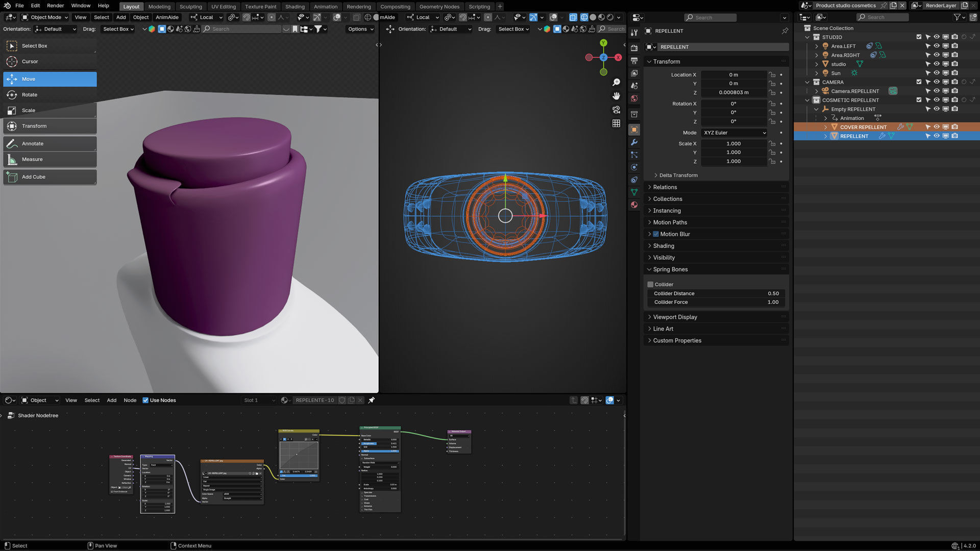Open the Object Data properties tab
Image resolution: width=980 pixels, height=551 pixels.
pos(634,192)
